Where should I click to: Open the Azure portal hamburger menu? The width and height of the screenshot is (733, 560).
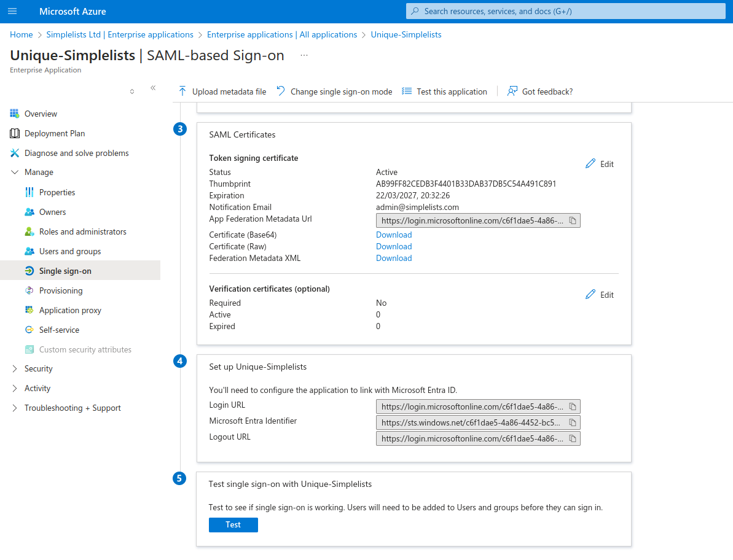point(13,11)
